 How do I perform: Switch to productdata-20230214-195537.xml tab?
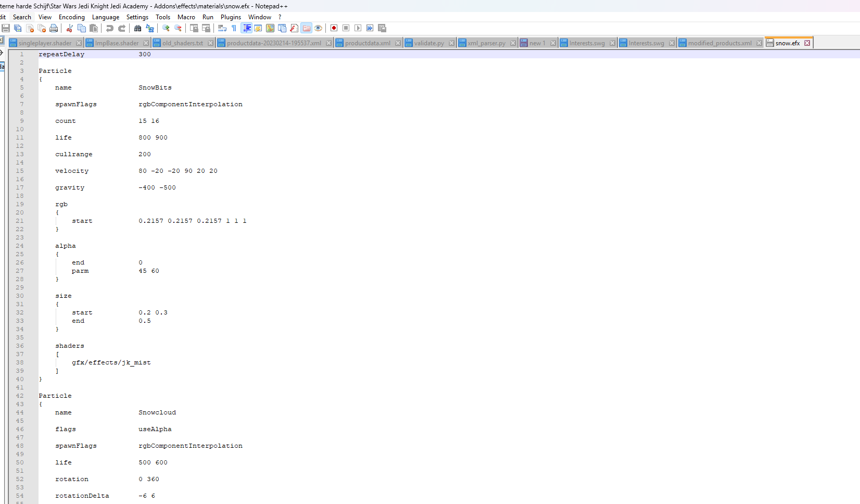point(274,43)
